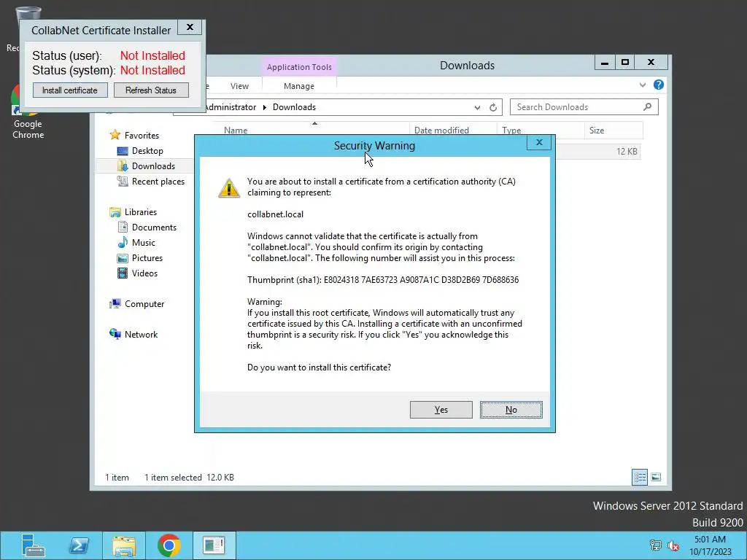
Task: Open the Documents library
Action: pos(154,227)
